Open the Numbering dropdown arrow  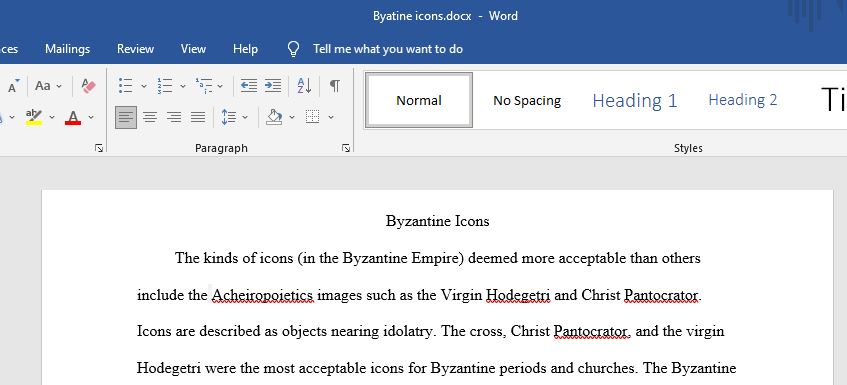[x=183, y=86]
